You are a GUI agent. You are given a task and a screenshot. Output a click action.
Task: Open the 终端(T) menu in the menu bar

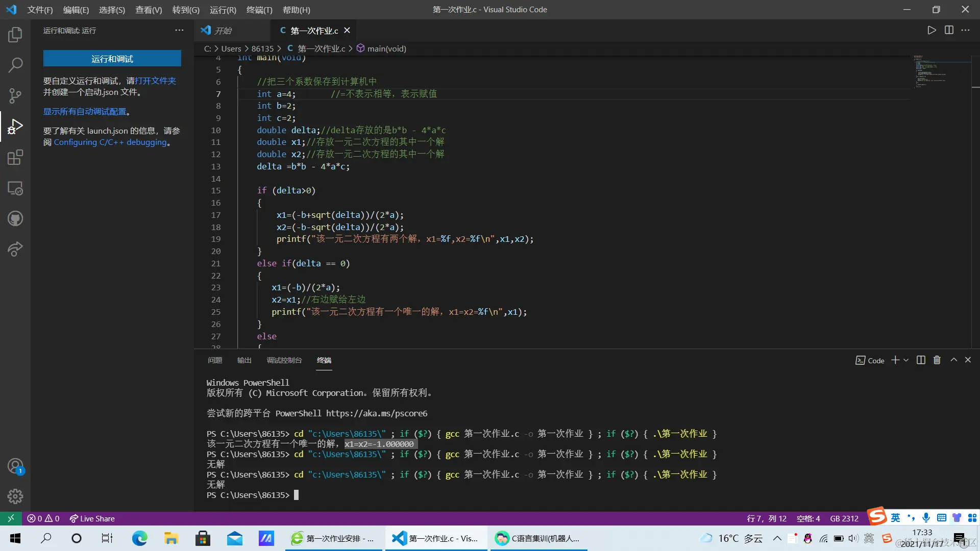[259, 10]
